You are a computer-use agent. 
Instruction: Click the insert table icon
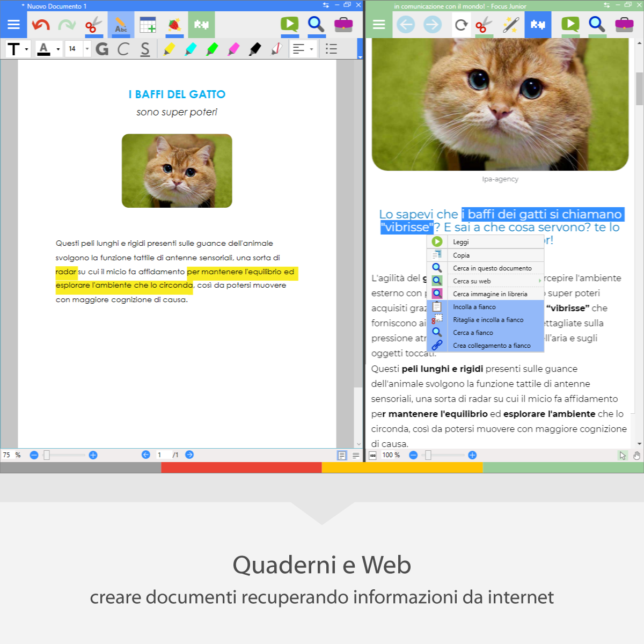(x=148, y=25)
